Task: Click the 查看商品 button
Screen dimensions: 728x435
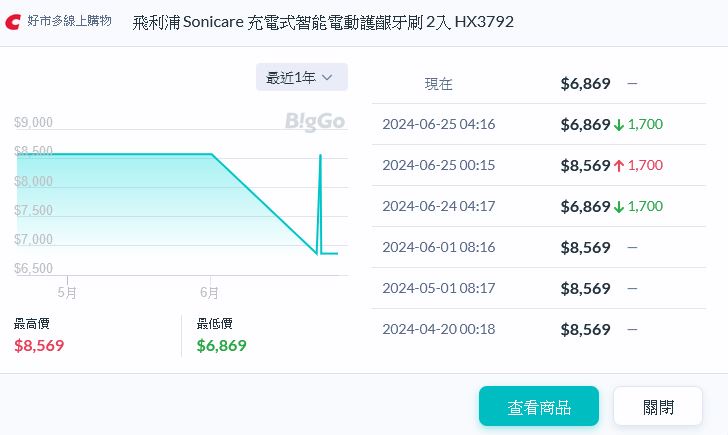Action: (538, 406)
